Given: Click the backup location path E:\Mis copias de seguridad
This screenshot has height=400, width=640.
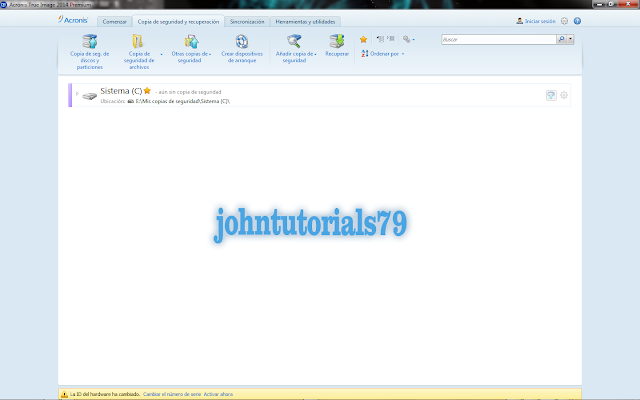Looking at the screenshot, I should point(182,101).
